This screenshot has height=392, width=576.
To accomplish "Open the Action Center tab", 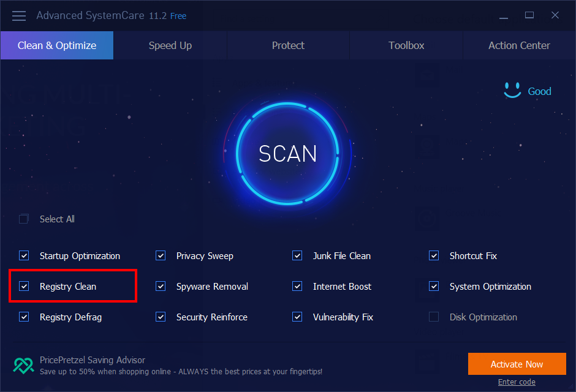I will [x=519, y=45].
